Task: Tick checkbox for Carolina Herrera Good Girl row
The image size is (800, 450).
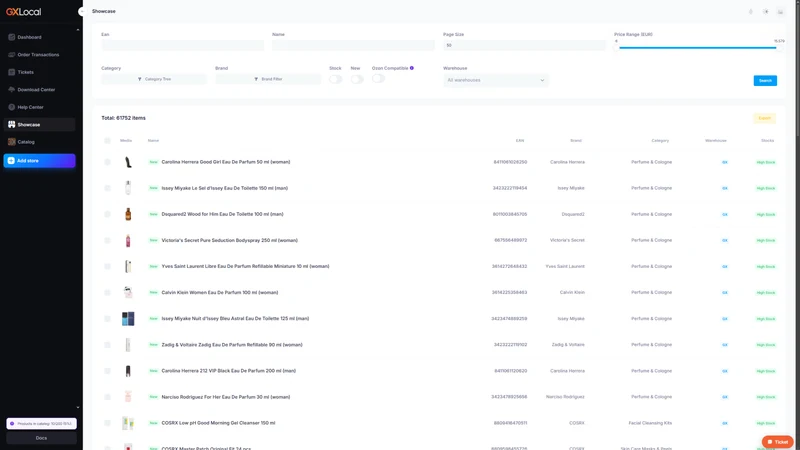Action: pyautogui.click(x=107, y=162)
